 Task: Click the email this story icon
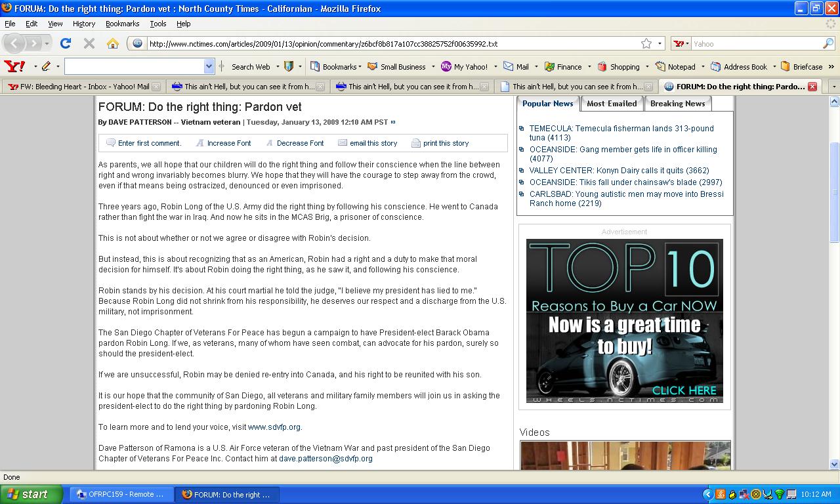[343, 143]
